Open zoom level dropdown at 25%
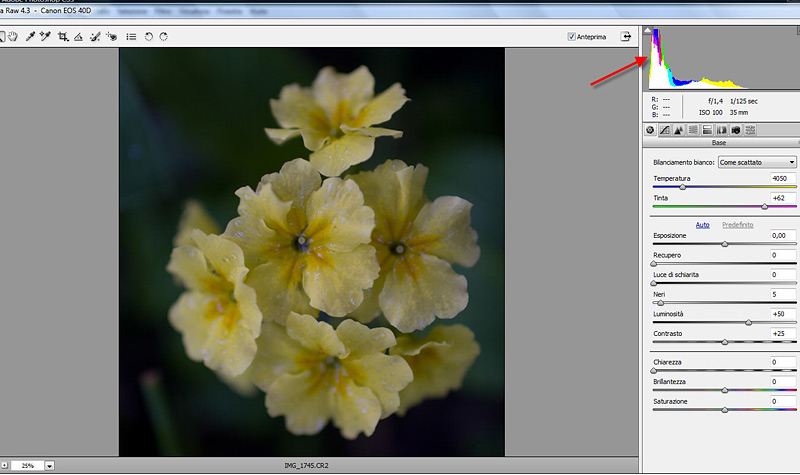The width and height of the screenshot is (800, 475). pyautogui.click(x=49, y=466)
